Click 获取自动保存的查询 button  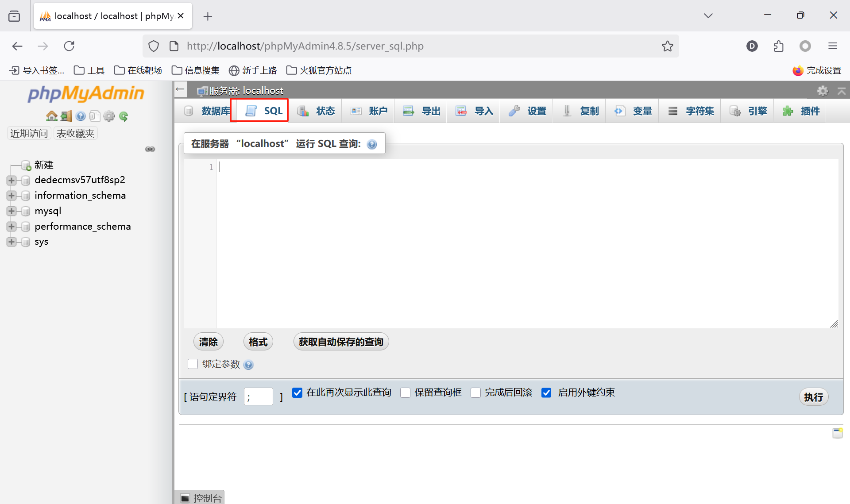(x=341, y=342)
